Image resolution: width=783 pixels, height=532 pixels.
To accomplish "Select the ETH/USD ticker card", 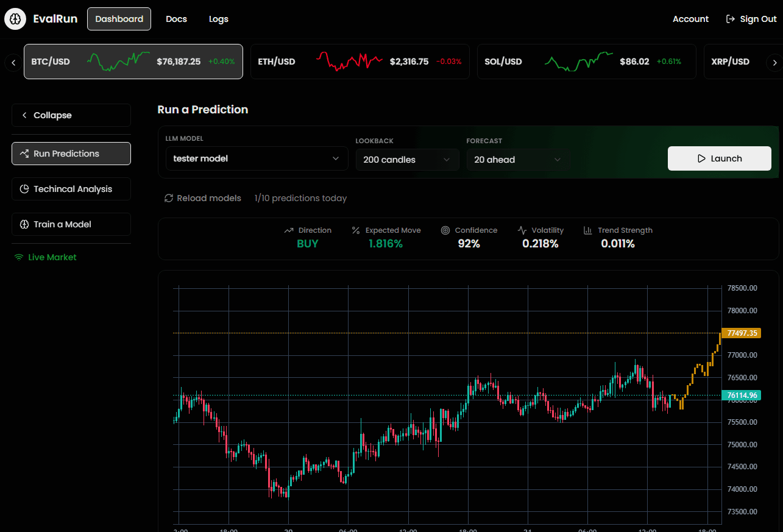I will pyautogui.click(x=360, y=62).
